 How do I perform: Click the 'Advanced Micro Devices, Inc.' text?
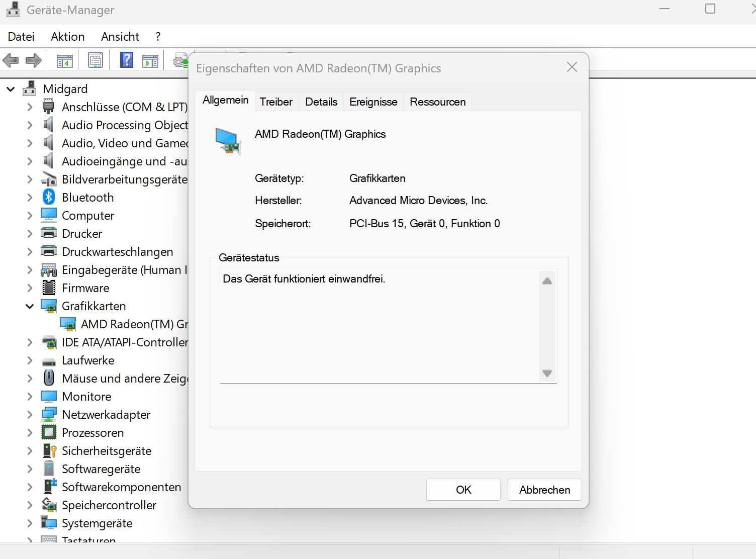point(419,201)
